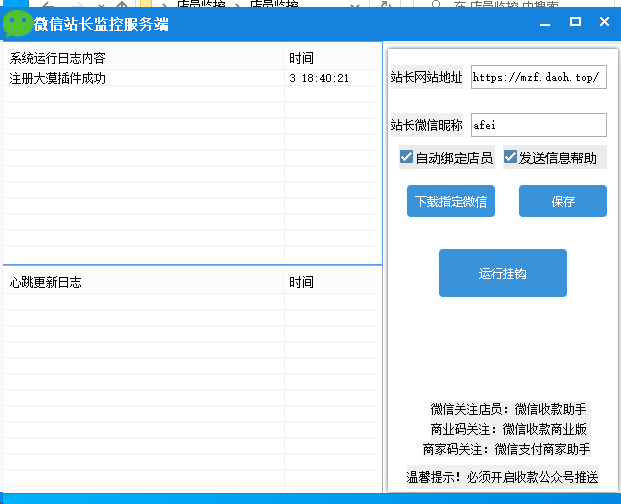Click the 3 18:40:21 timestamp cell
Image resolution: width=621 pixels, height=504 pixels.
[x=319, y=78]
